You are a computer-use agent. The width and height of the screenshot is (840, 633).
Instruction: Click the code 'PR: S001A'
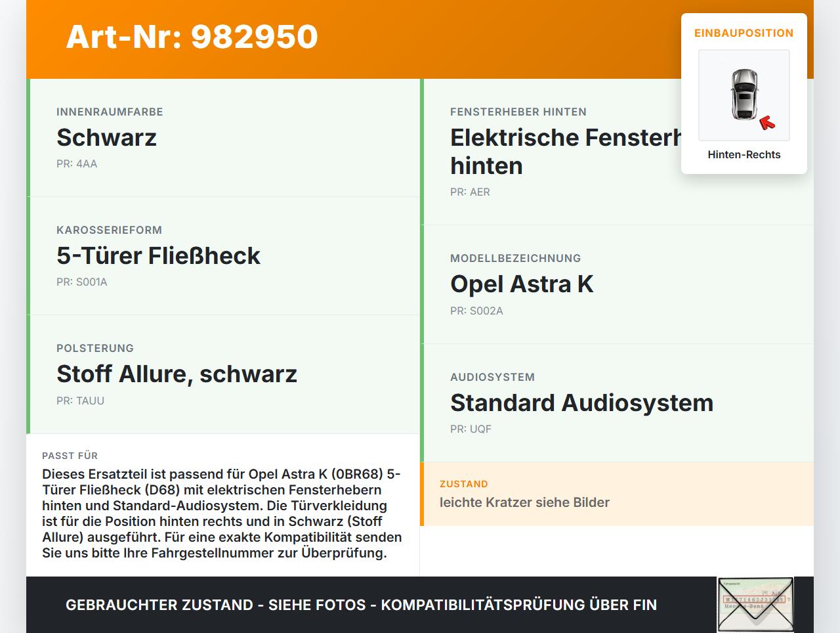pyautogui.click(x=82, y=282)
